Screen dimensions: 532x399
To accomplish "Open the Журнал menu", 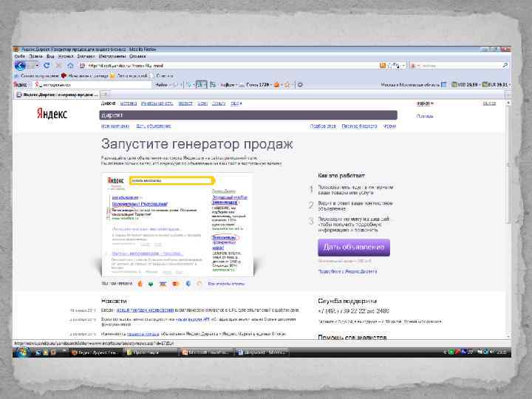I will pyautogui.click(x=66, y=56).
